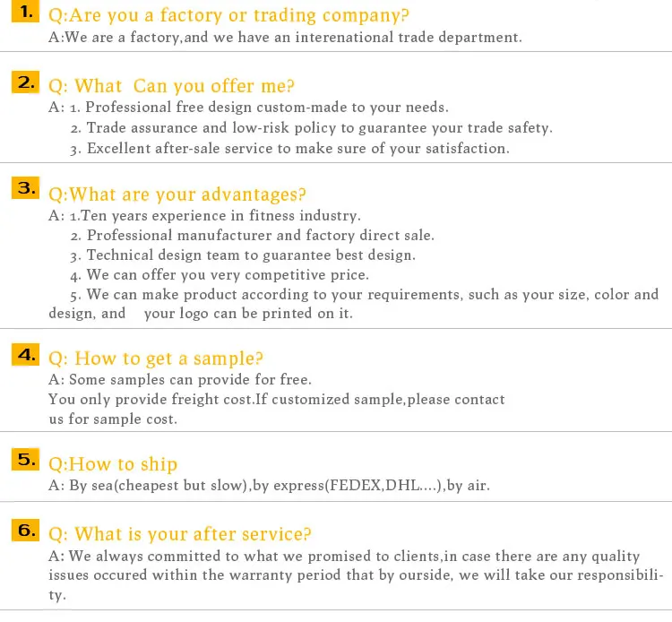Select the 'What are your advantages?' heading
The image size is (672, 622).
point(177,194)
